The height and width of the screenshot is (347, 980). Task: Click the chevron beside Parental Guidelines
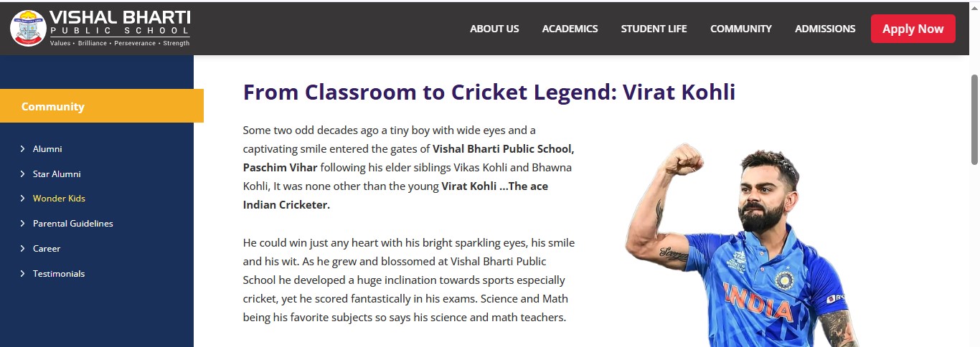[23, 224]
